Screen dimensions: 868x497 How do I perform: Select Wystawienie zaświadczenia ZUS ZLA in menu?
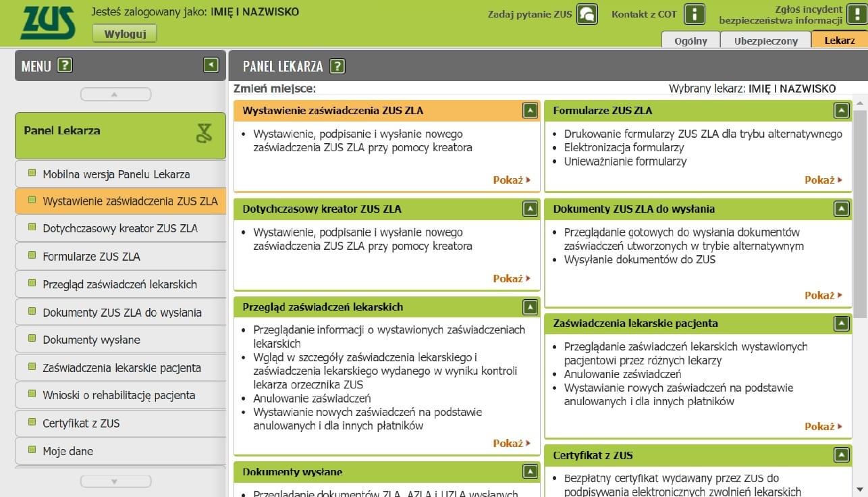tap(120, 201)
